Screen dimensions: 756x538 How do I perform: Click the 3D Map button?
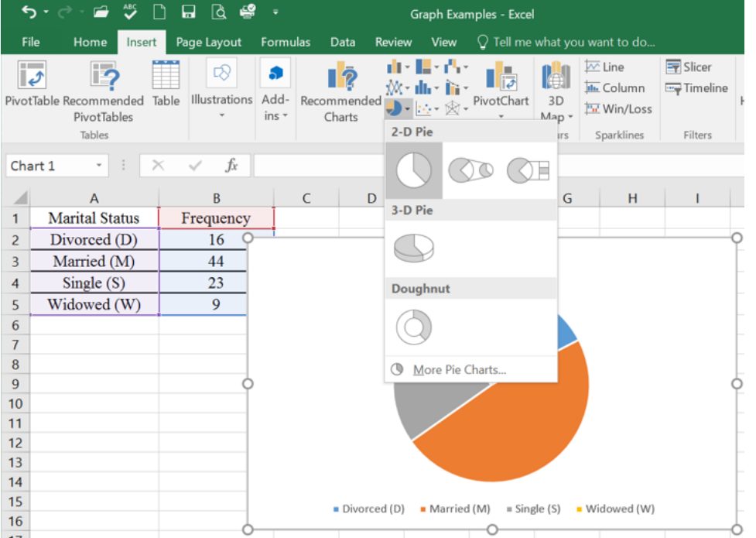pyautogui.click(x=556, y=91)
